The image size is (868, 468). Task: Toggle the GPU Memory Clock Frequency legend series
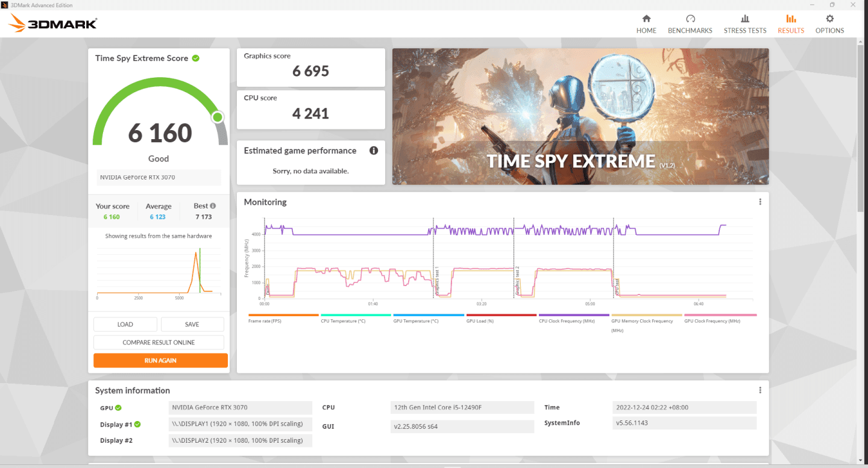[646, 323]
